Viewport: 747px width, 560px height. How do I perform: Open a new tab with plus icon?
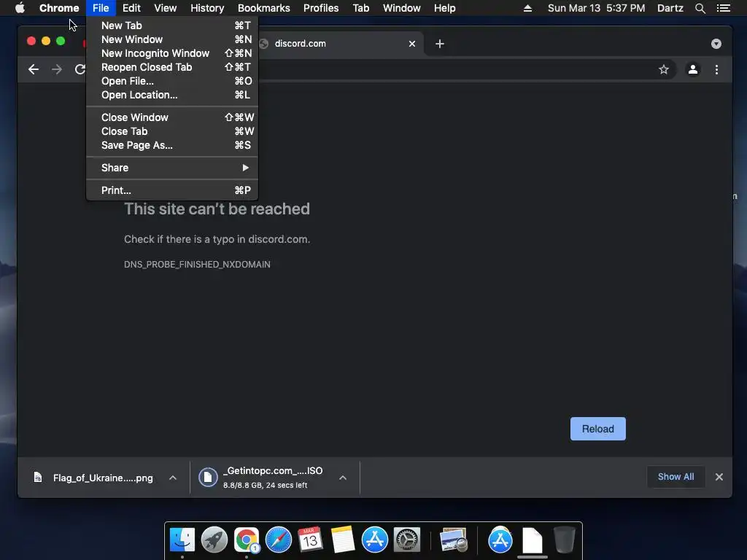coord(440,44)
